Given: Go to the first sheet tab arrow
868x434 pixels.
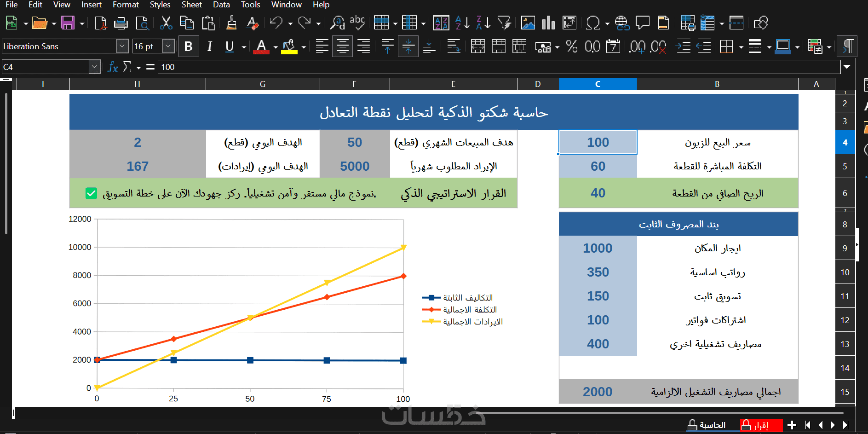Looking at the screenshot, I should tap(807, 425).
